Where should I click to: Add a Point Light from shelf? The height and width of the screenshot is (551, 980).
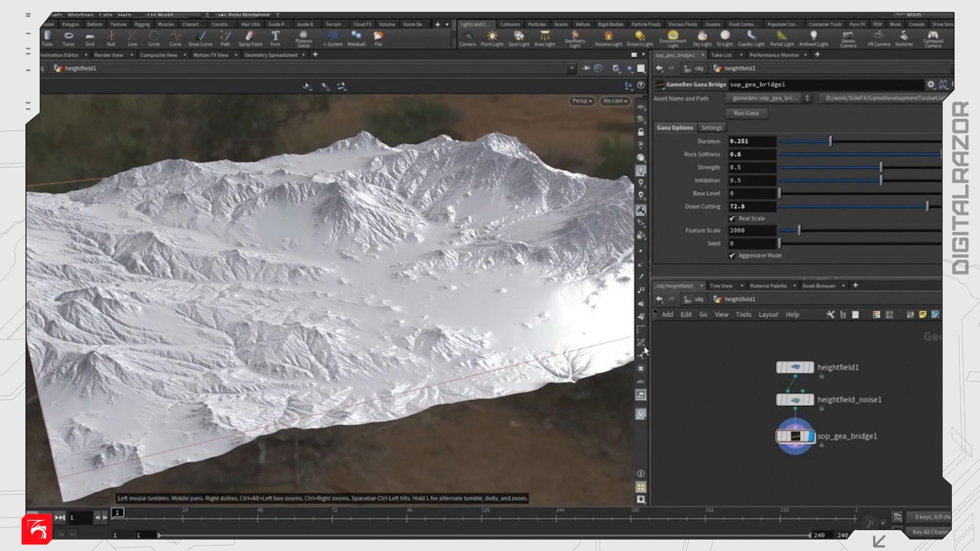(x=492, y=37)
